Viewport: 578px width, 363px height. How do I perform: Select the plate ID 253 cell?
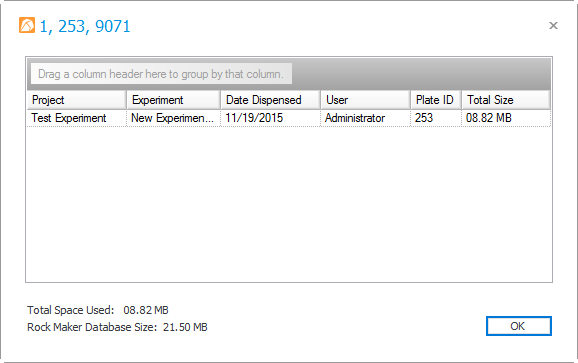click(x=436, y=118)
